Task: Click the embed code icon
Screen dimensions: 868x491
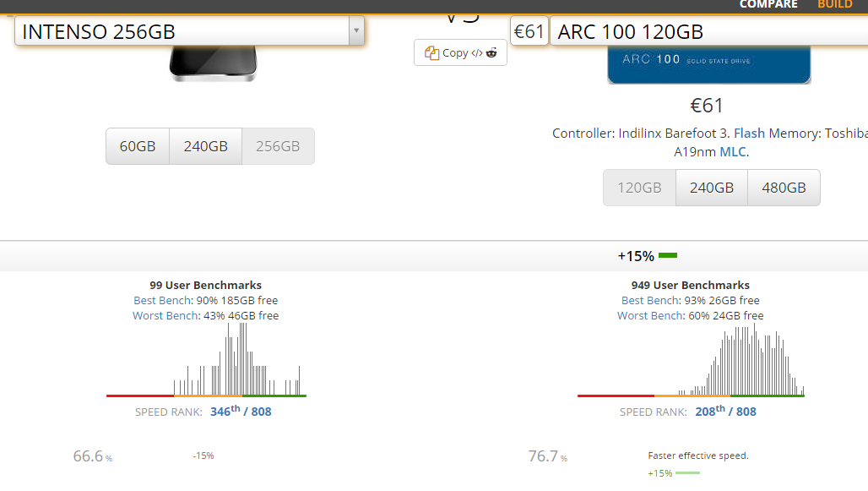Action: (x=476, y=52)
